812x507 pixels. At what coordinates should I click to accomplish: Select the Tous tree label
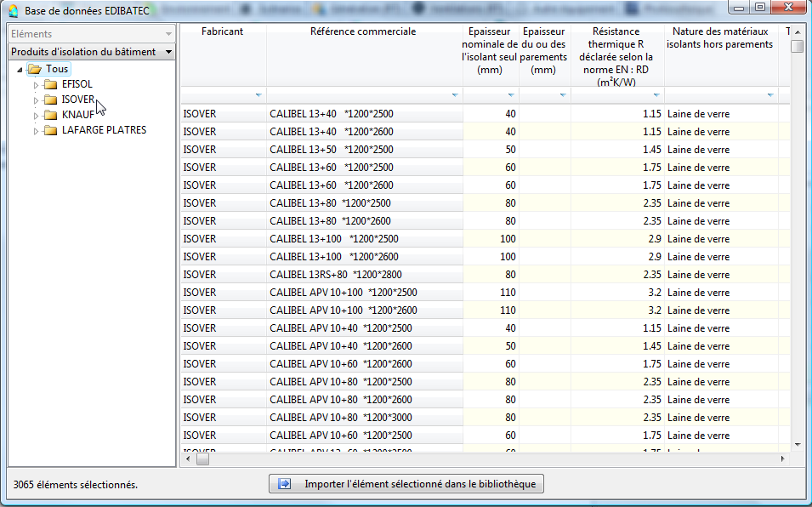click(57, 69)
